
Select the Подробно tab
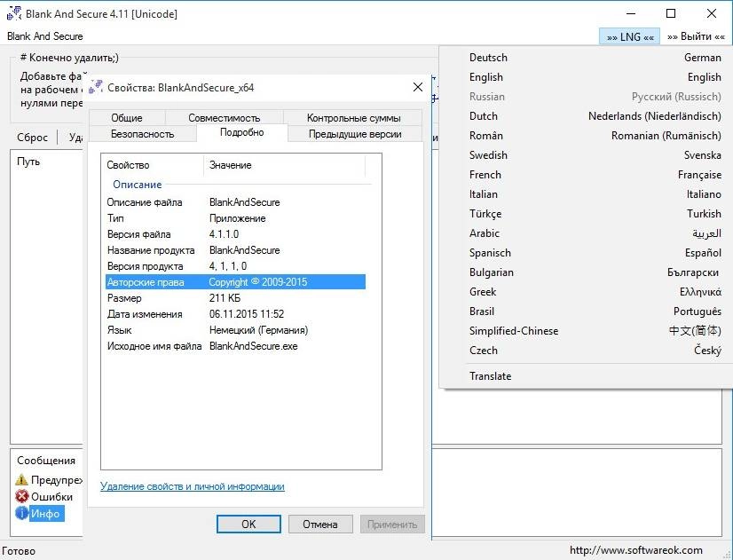(x=241, y=133)
